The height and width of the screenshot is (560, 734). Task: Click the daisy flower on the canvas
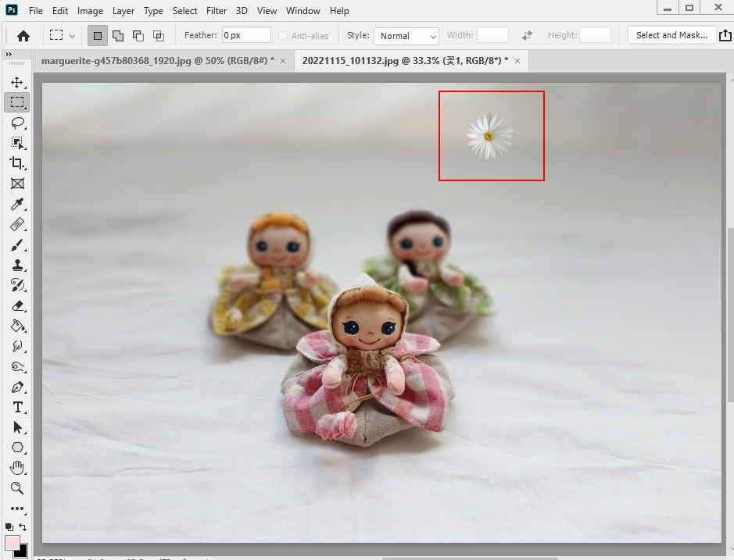[x=489, y=136]
